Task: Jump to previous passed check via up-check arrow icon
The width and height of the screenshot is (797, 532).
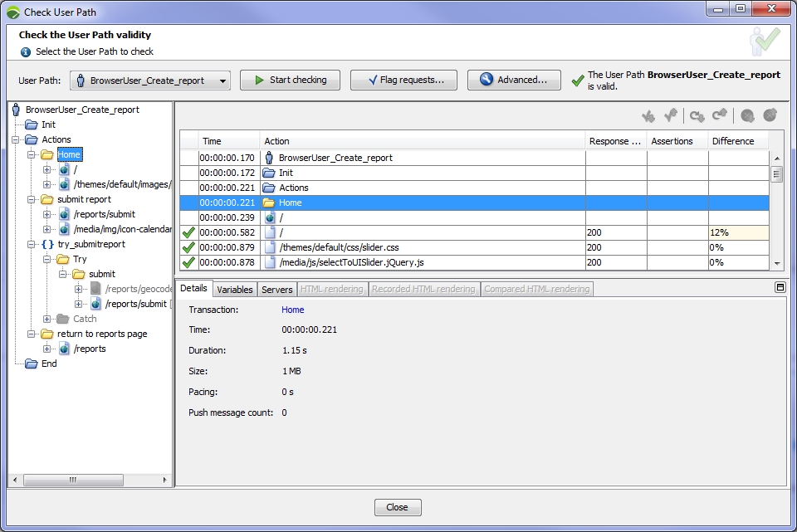Action: coord(671,115)
